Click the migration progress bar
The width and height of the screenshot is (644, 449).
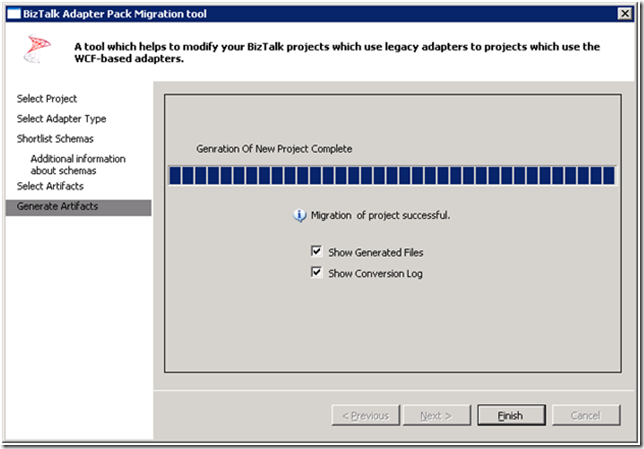[392, 176]
